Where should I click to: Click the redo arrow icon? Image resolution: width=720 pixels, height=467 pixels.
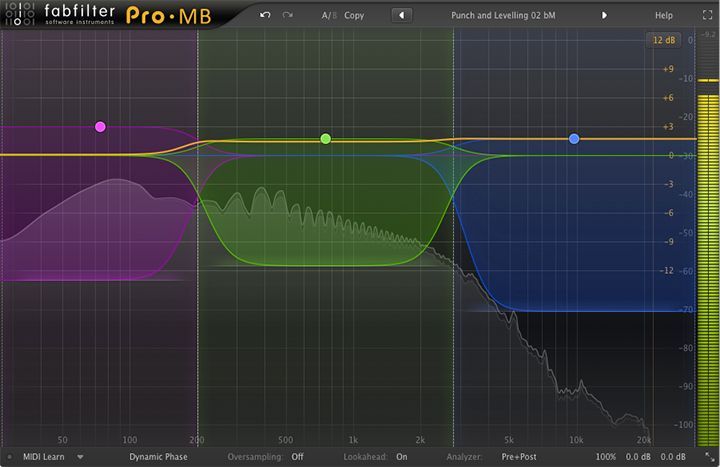pyautogui.click(x=288, y=15)
